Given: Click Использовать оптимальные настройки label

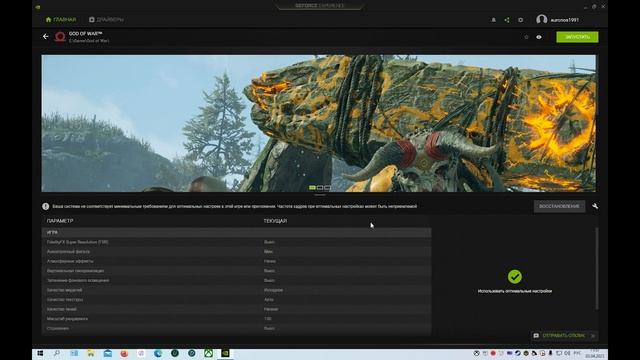Looking at the screenshot, I should pyautogui.click(x=515, y=291).
